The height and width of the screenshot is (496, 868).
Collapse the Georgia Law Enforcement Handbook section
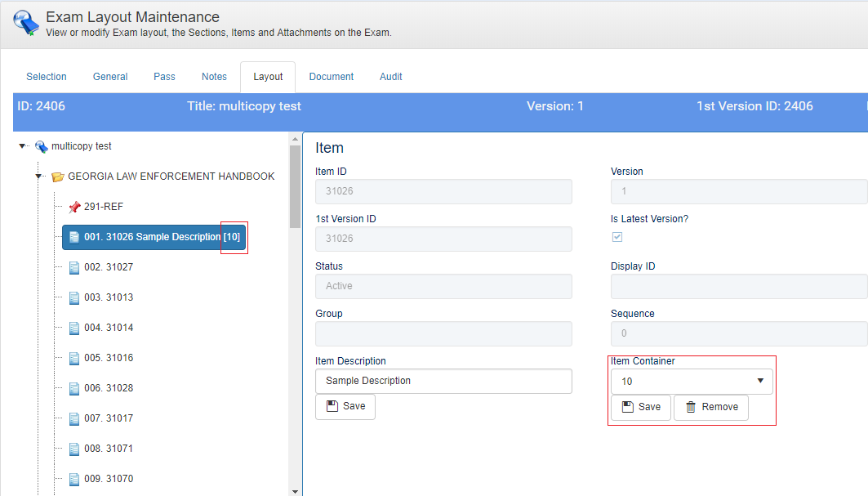38,177
